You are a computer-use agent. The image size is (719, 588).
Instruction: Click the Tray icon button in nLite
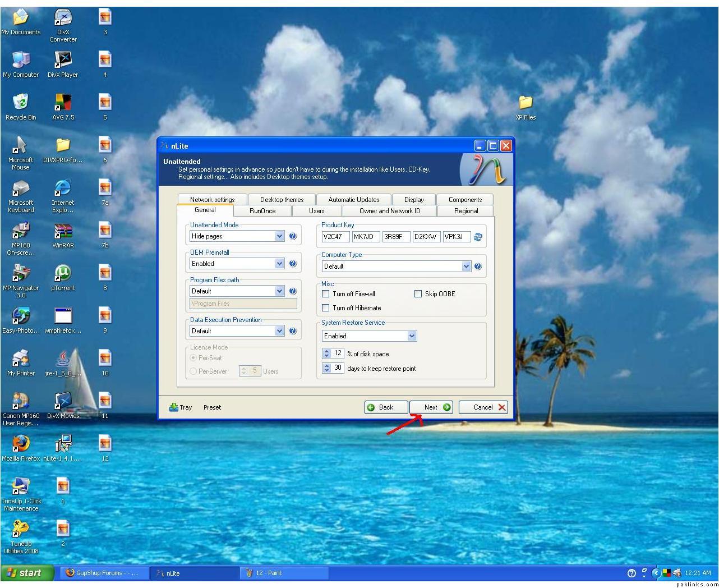(x=181, y=407)
